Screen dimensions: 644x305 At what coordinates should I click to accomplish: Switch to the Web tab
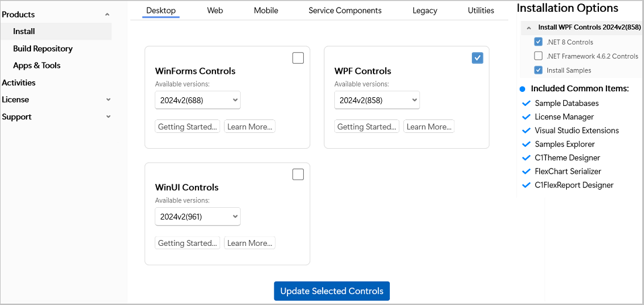215,11
